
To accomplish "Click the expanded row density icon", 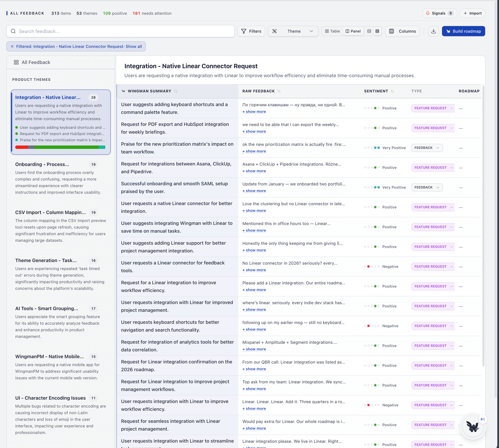I will [x=377, y=31].
